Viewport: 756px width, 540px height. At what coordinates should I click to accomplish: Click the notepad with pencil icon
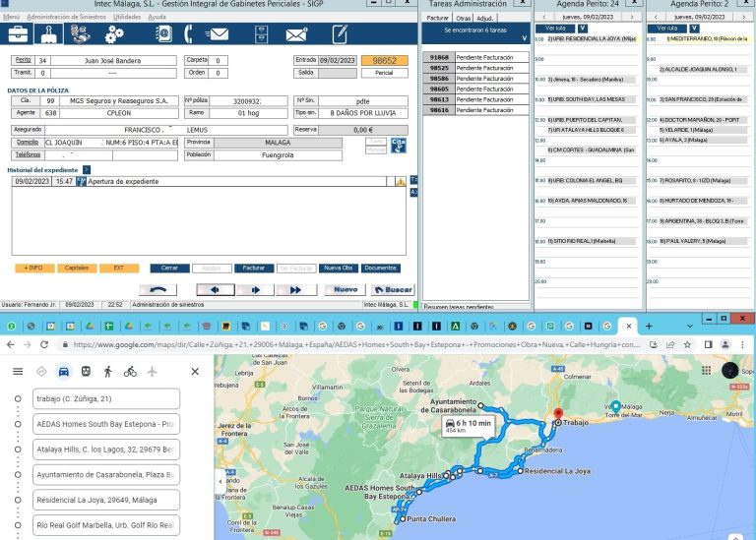pyautogui.click(x=340, y=34)
